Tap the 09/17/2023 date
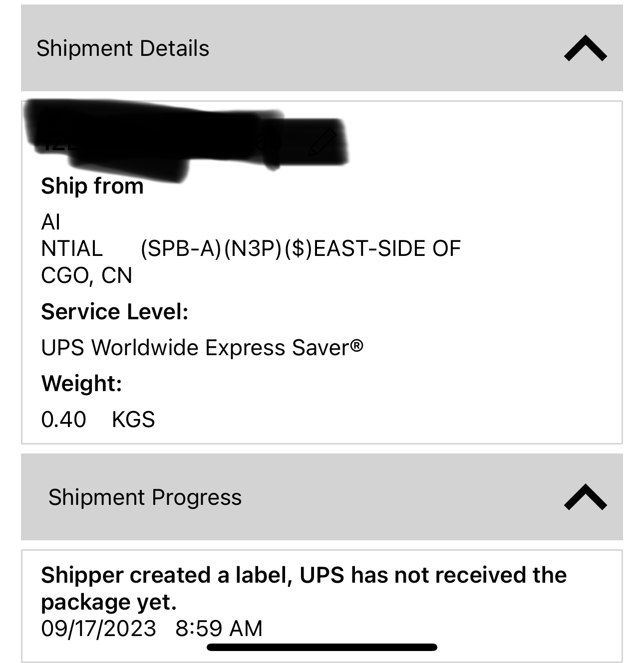Viewport: 644px width, 663px height. (98, 629)
